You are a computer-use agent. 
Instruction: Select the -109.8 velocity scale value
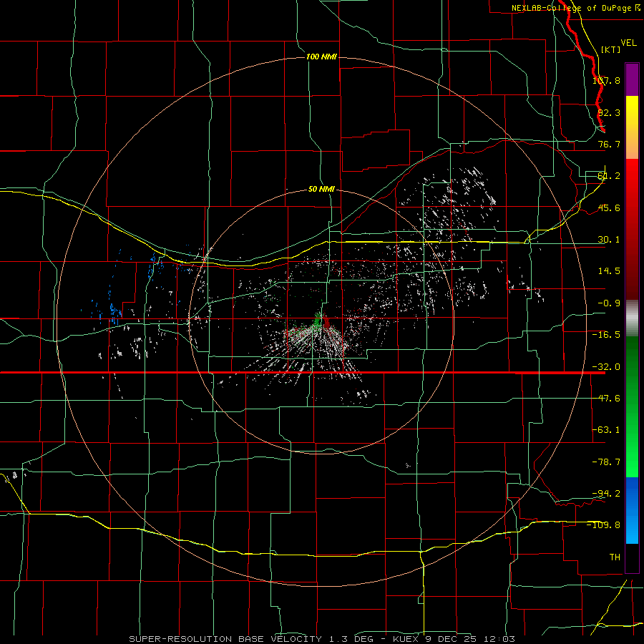click(x=604, y=525)
